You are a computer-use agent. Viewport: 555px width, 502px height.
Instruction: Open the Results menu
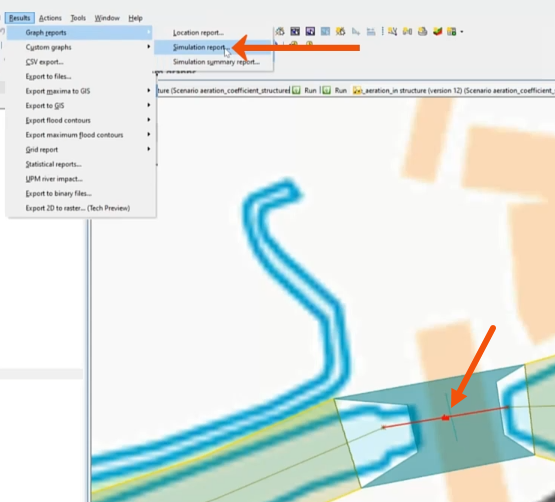(19, 18)
